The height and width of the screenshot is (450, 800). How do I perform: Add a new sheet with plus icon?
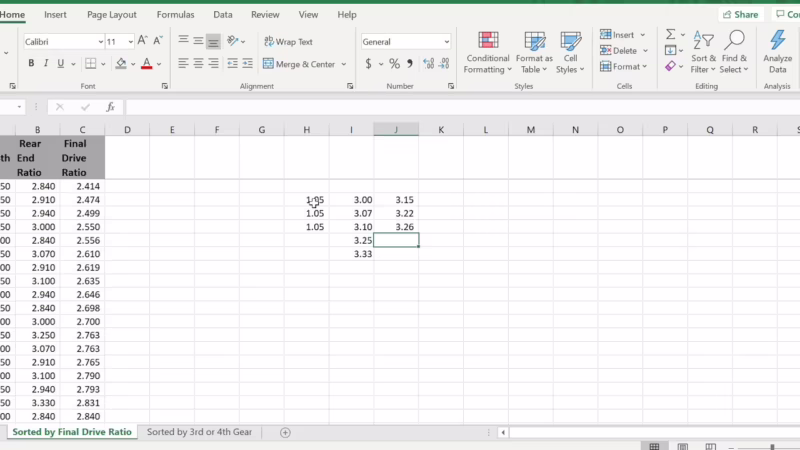(285, 433)
